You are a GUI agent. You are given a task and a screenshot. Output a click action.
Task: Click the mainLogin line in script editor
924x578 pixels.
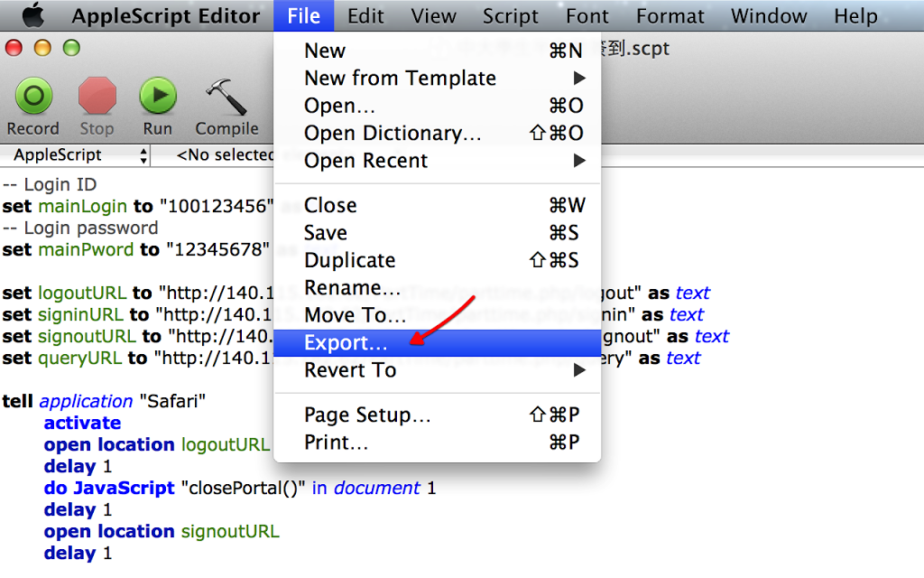click(135, 206)
